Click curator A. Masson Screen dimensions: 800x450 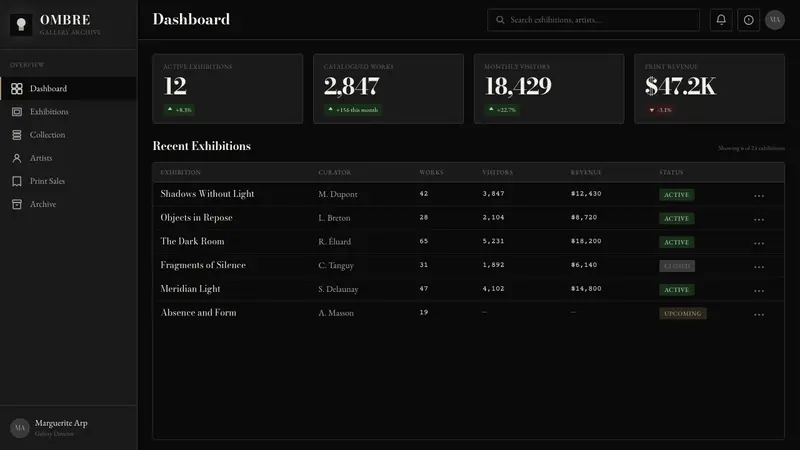336,313
